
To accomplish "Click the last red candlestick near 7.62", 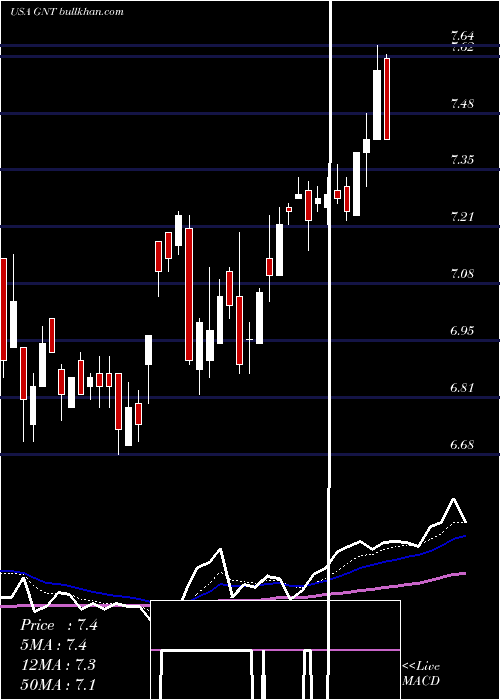I will point(387,98).
